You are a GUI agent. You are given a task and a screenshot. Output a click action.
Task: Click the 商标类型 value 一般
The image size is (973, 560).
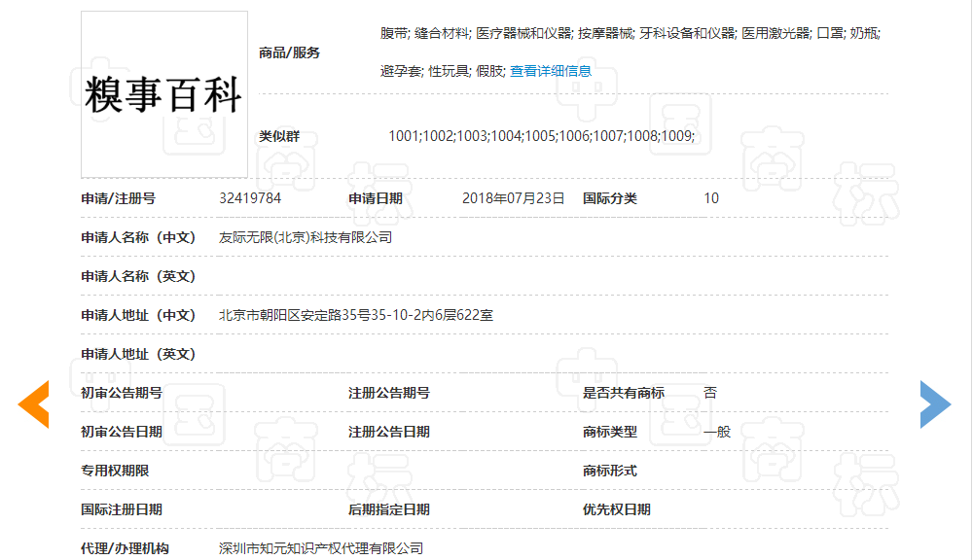(714, 431)
